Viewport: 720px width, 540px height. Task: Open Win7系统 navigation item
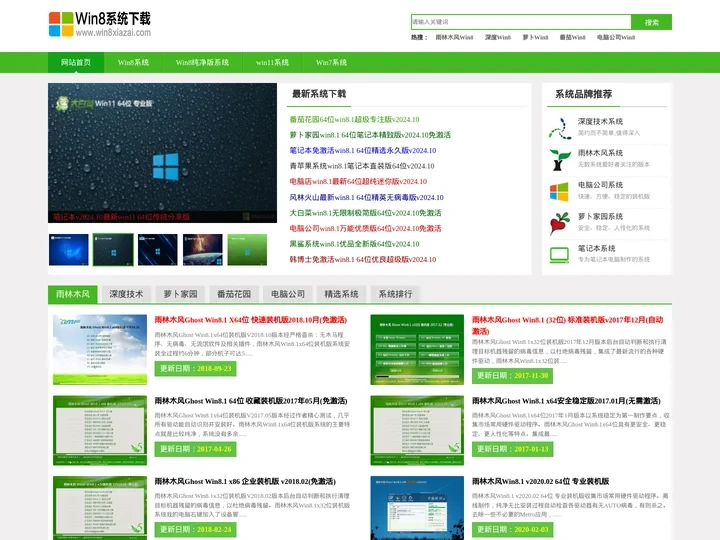(x=331, y=62)
